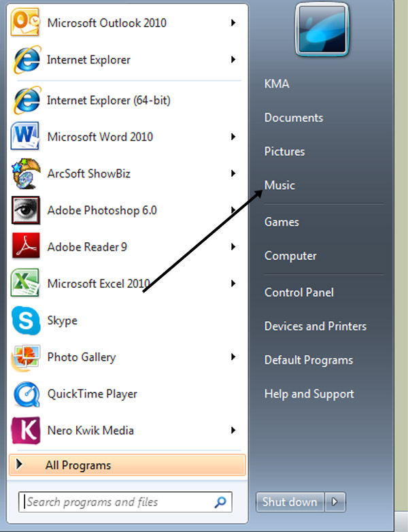Expand Microsoft Word 2010 jump list arrow
This screenshot has width=408, height=532.
[x=233, y=137]
